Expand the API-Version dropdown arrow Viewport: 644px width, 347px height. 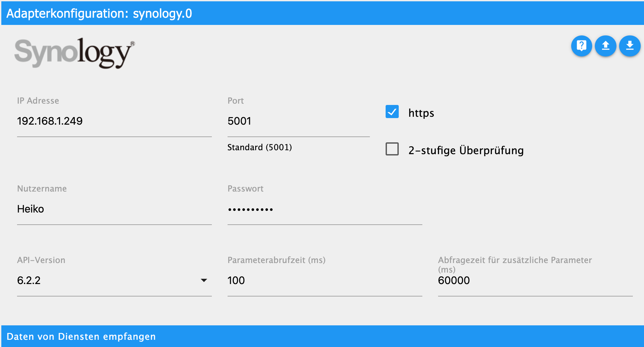tap(204, 280)
